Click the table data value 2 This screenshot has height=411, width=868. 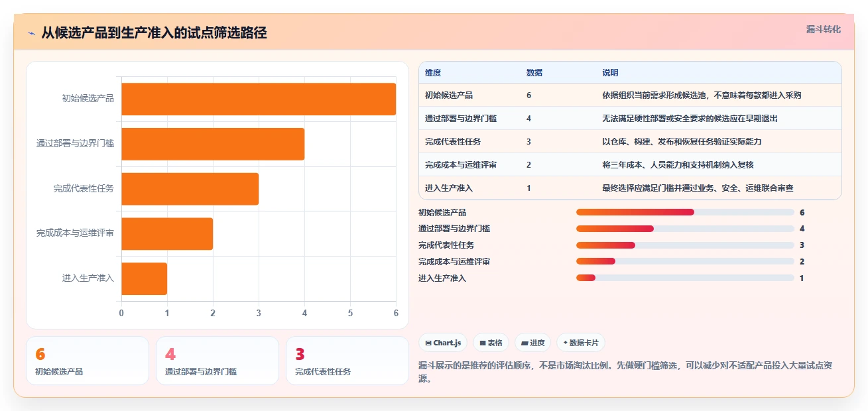[528, 165]
